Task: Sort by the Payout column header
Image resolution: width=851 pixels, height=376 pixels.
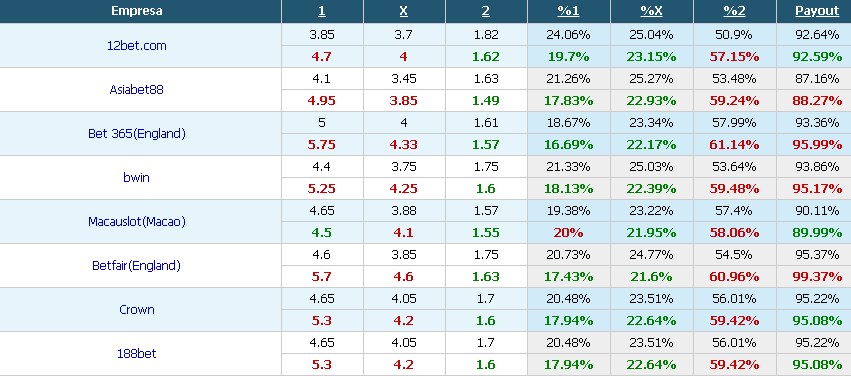Action: [x=817, y=11]
